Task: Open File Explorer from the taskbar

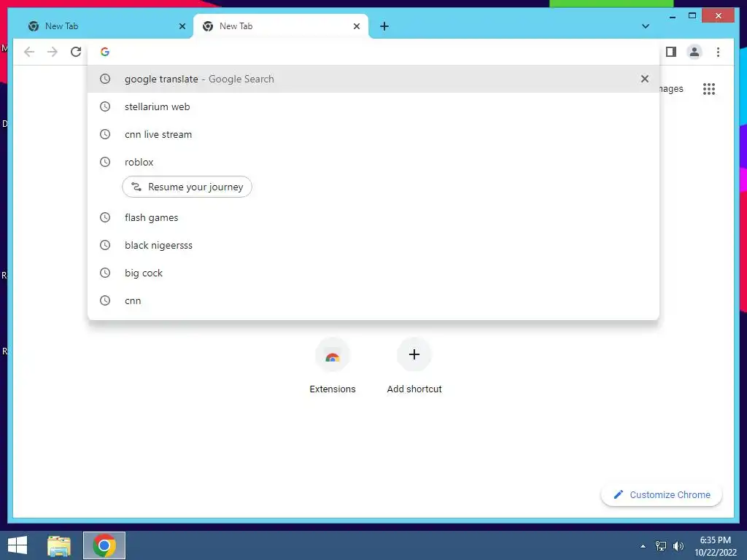Action: click(59, 545)
